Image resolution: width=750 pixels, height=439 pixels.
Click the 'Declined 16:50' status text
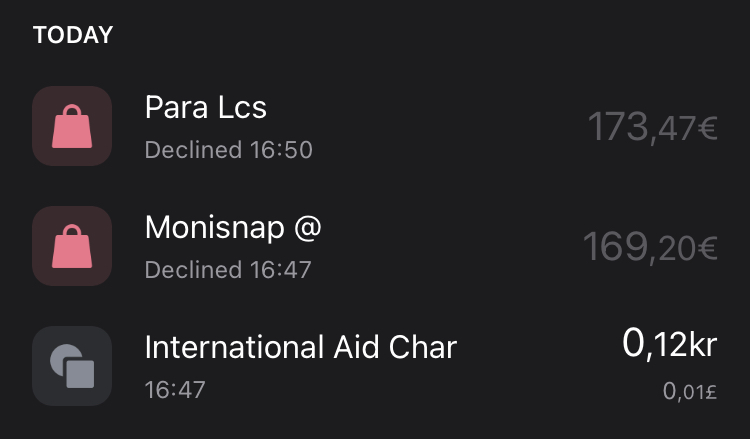coord(228,150)
